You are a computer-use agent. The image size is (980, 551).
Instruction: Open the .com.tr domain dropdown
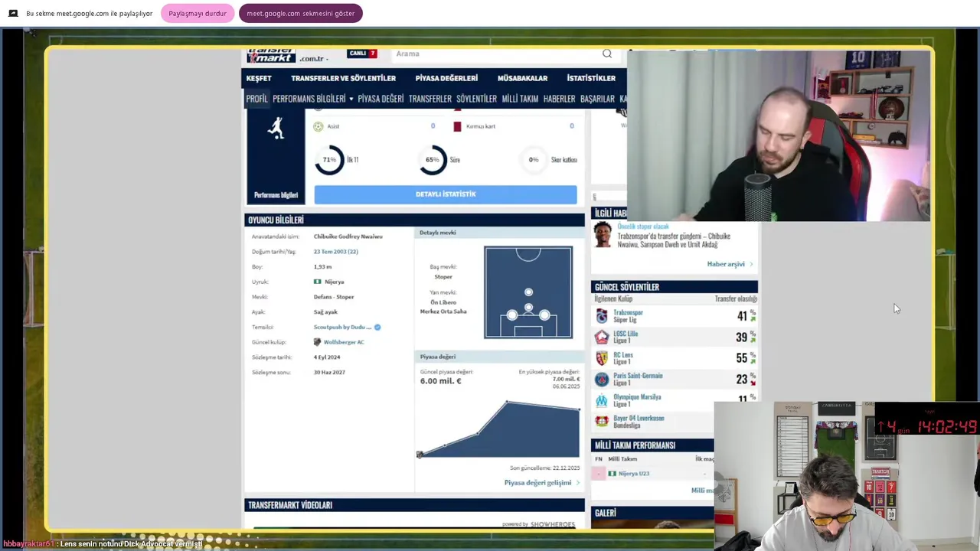point(314,58)
